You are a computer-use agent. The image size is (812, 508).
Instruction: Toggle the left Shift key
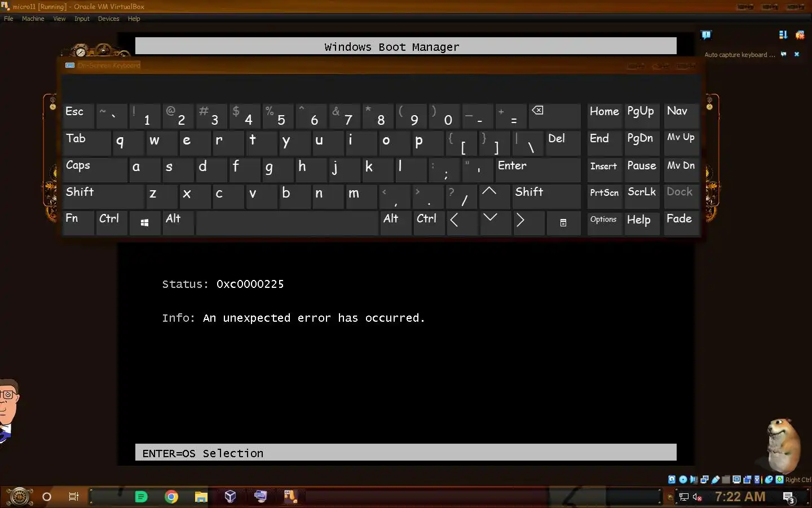tap(103, 195)
